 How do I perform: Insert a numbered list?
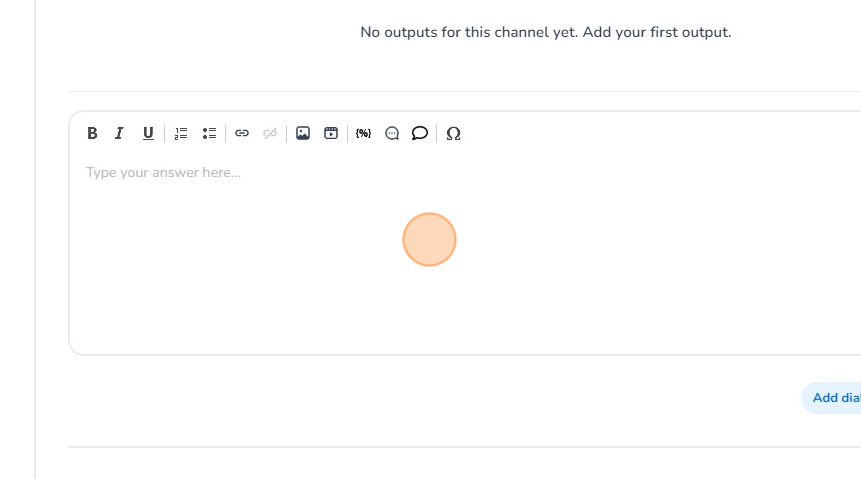tap(181, 133)
